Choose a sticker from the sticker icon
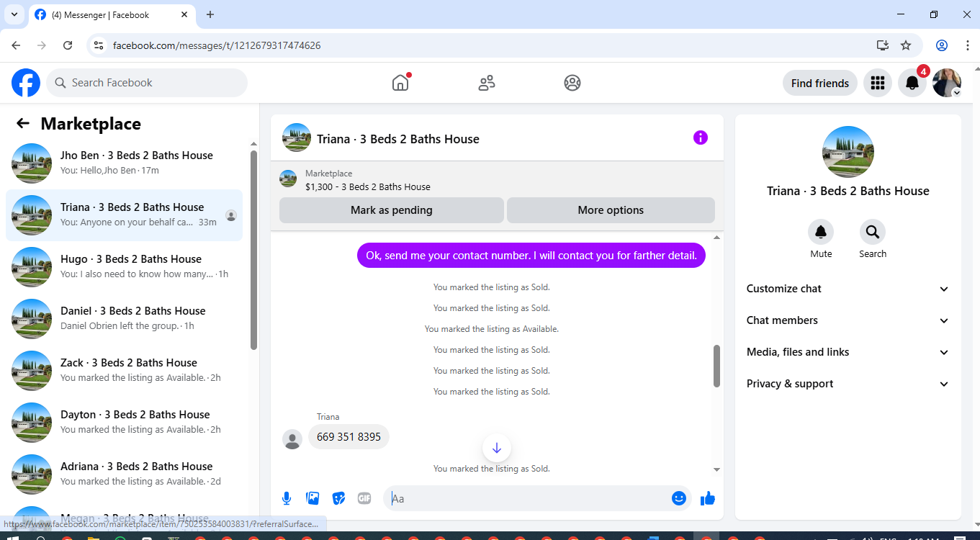980x540 pixels. click(x=338, y=498)
